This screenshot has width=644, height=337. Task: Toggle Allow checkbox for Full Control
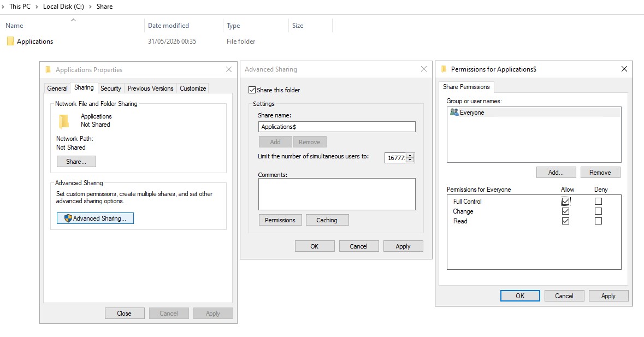[565, 201]
